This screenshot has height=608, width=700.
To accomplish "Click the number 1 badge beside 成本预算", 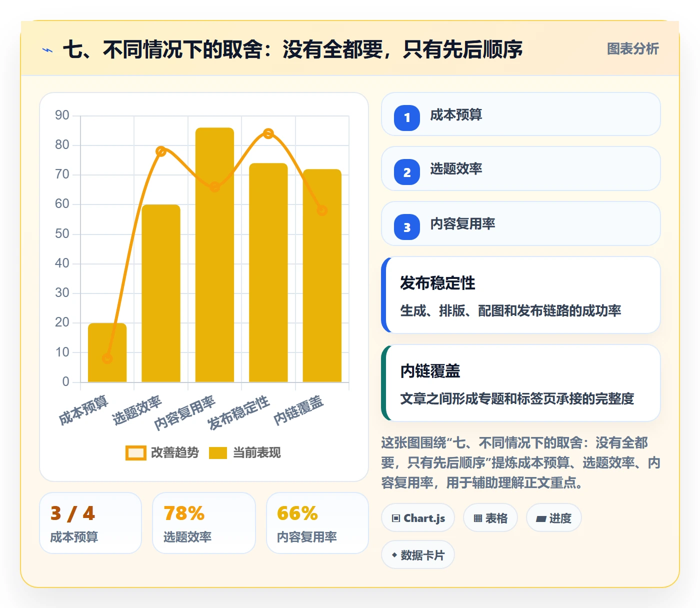I will (x=407, y=117).
